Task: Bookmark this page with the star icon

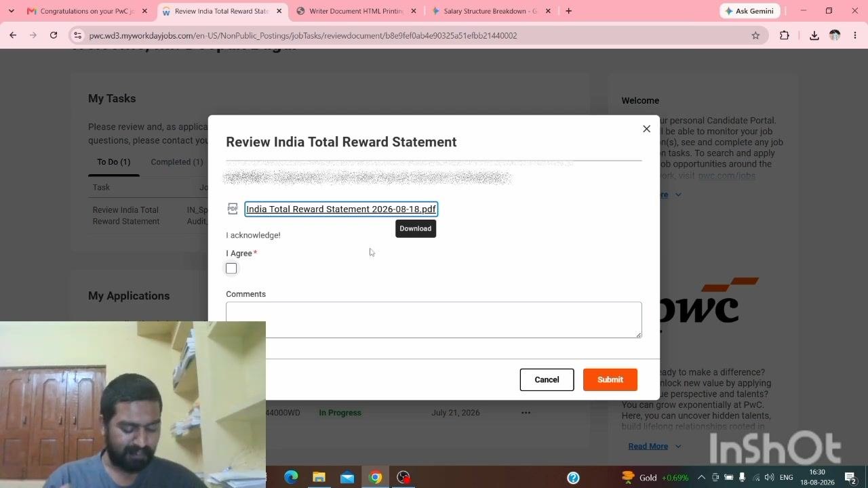Action: pos(755,35)
